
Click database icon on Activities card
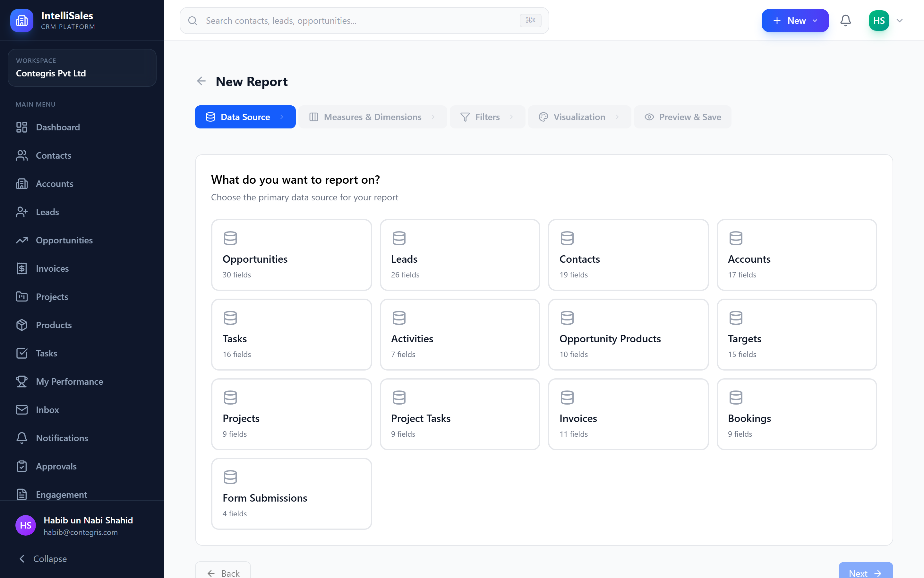coord(399,318)
